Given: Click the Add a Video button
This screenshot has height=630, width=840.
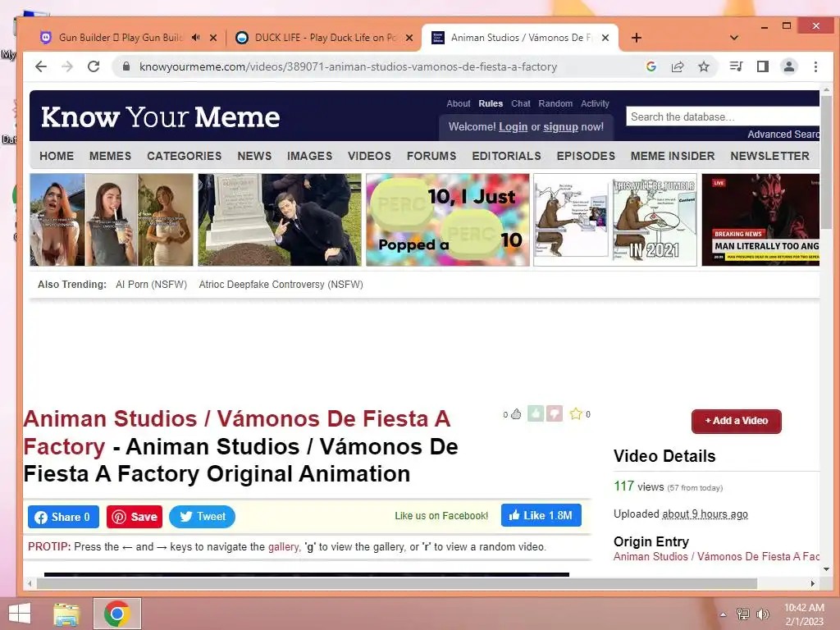Looking at the screenshot, I should (737, 421).
